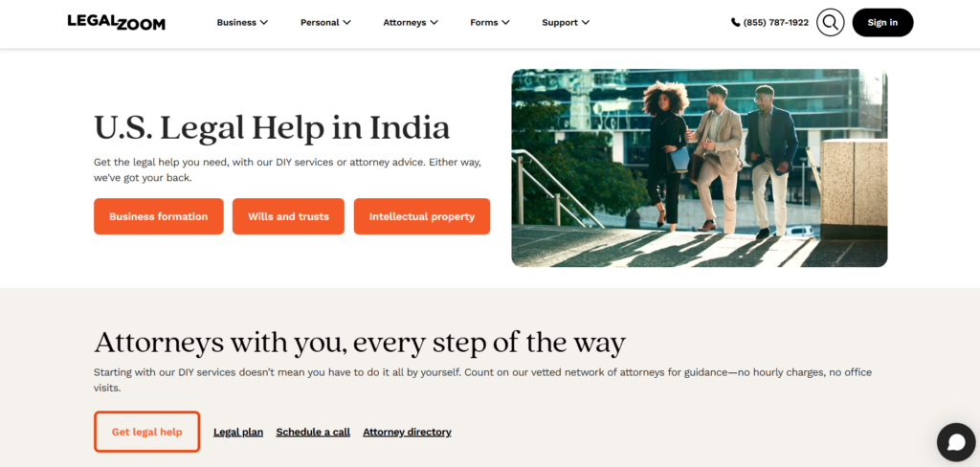The image size is (980, 467).
Task: Expand the Attorneys menu chevron
Action: click(x=434, y=23)
